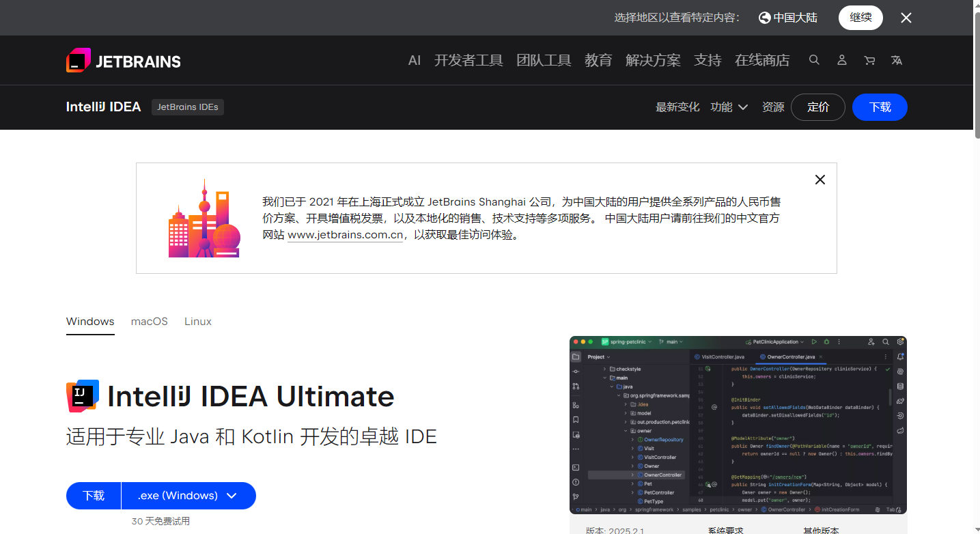The height and width of the screenshot is (534, 980).
Task: Click the blue 下载 button in navbar
Action: (x=880, y=107)
